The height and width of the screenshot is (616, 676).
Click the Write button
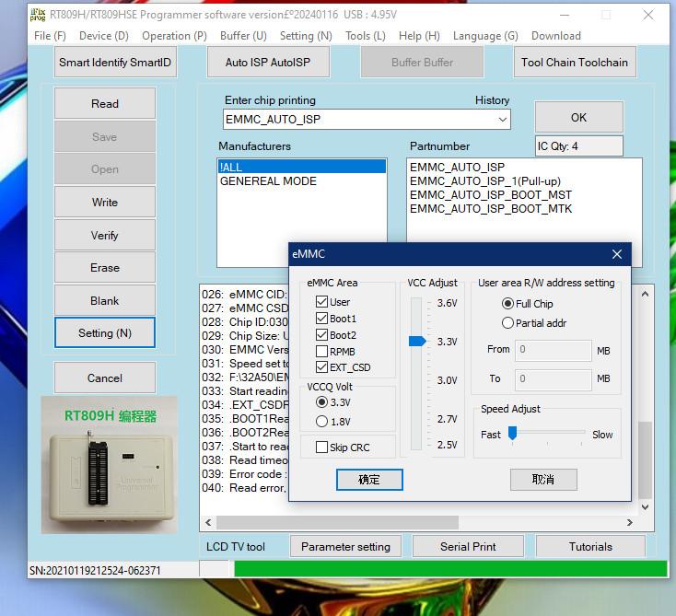(105, 202)
